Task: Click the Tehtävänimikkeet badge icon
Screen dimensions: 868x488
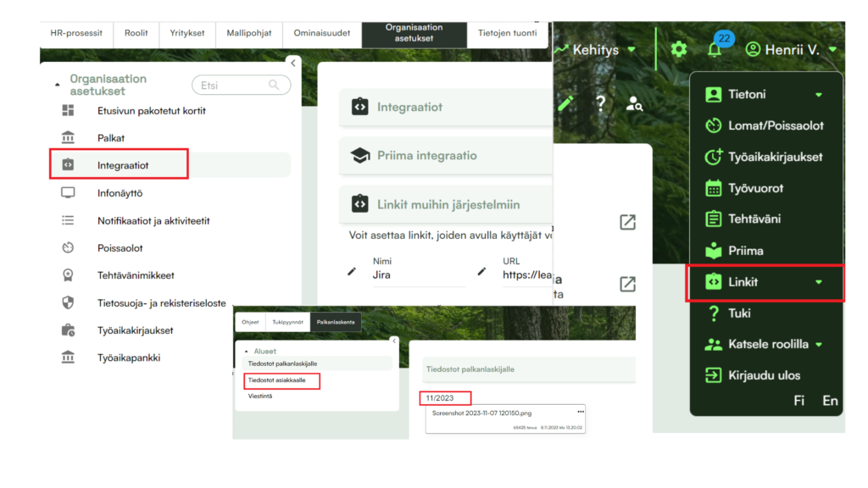Action: click(68, 275)
